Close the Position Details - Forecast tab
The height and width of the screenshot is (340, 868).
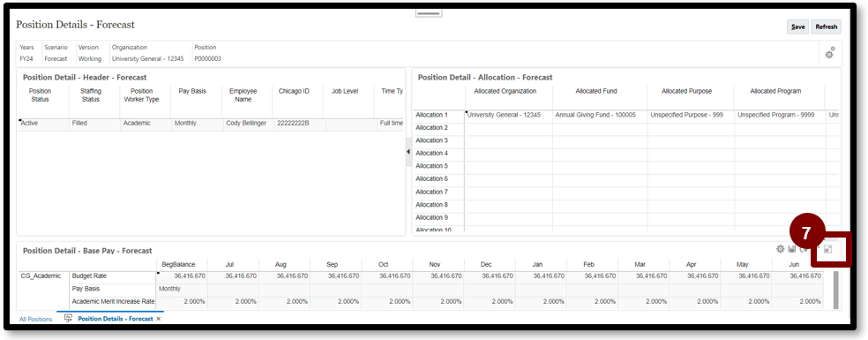point(158,319)
